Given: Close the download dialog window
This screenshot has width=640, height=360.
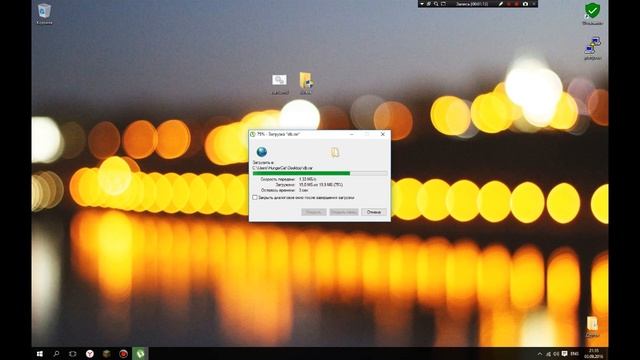Looking at the screenshot, I should click(x=382, y=134).
